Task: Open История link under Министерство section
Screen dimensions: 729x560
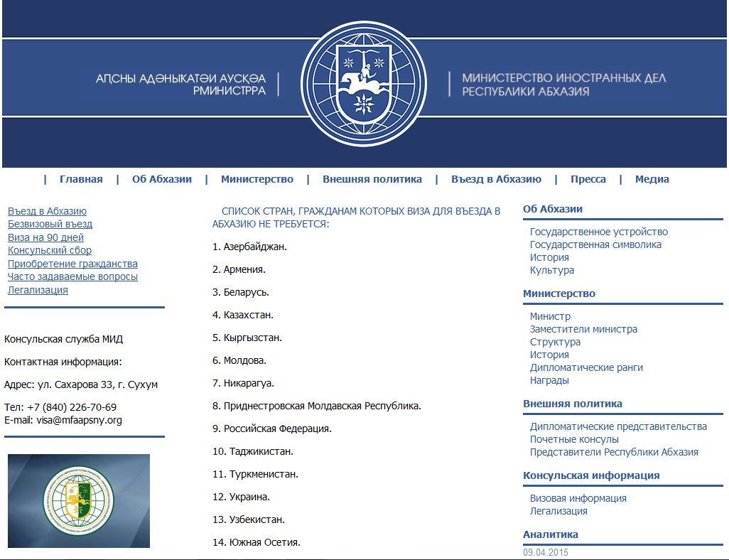Action: pos(549,355)
